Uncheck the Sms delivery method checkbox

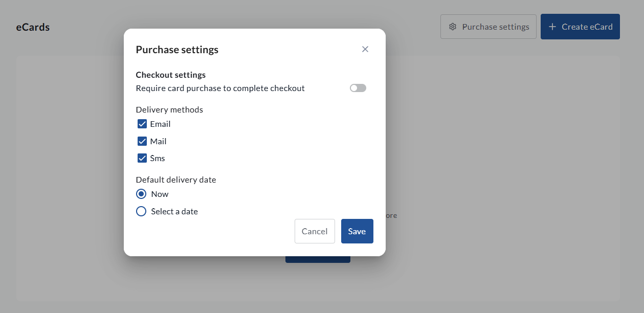[x=142, y=158]
